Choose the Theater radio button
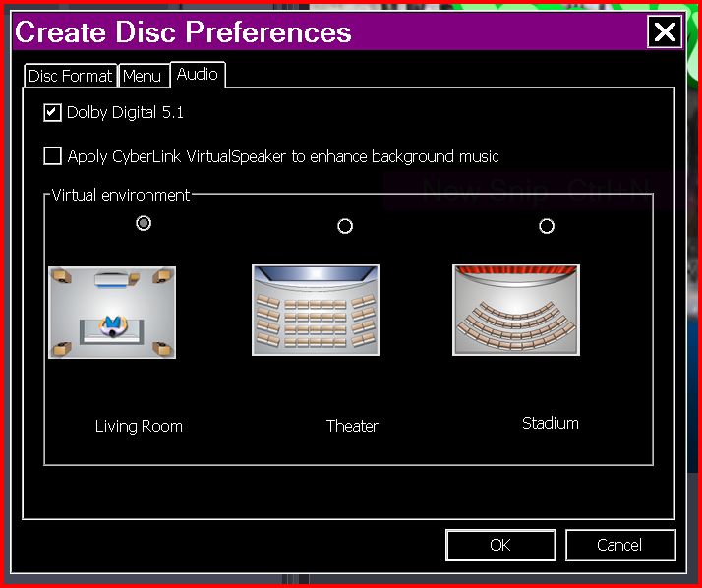 click(x=345, y=226)
